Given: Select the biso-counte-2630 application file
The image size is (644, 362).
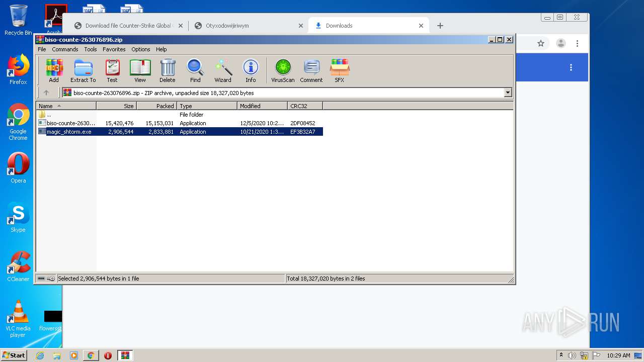Looking at the screenshot, I should (180, 123).
